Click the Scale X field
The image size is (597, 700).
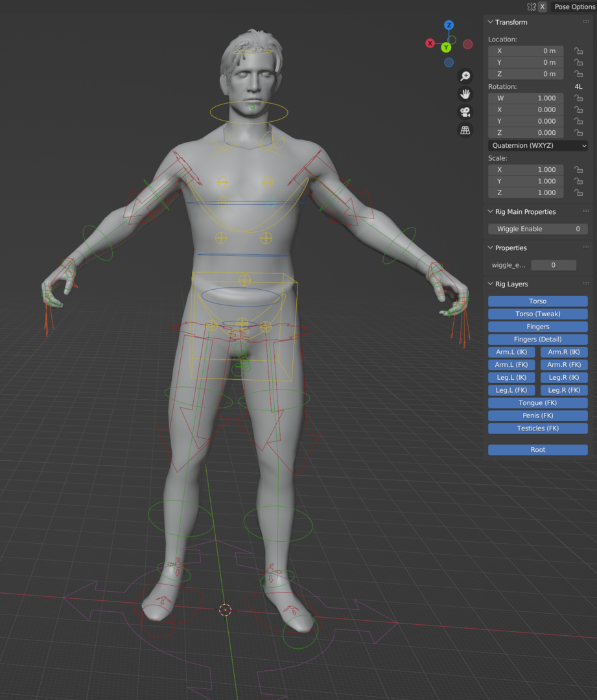(x=526, y=170)
